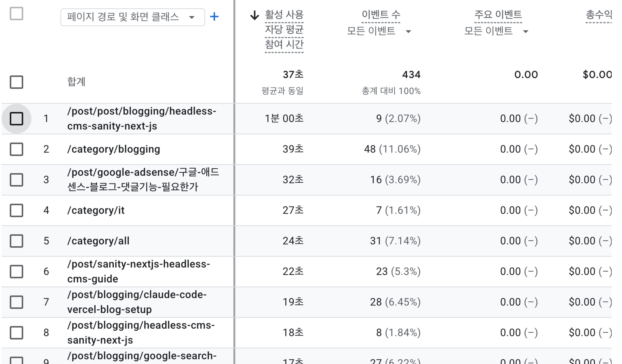Click the 48 (11.06%) event count cell
Viewport: 622px width, 364px height.
(392, 149)
